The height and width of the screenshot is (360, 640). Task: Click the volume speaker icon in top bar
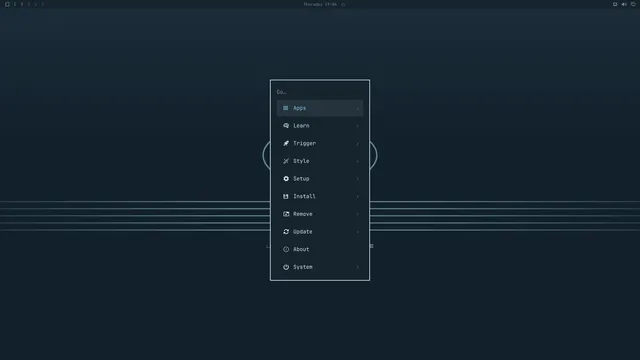tap(624, 4)
